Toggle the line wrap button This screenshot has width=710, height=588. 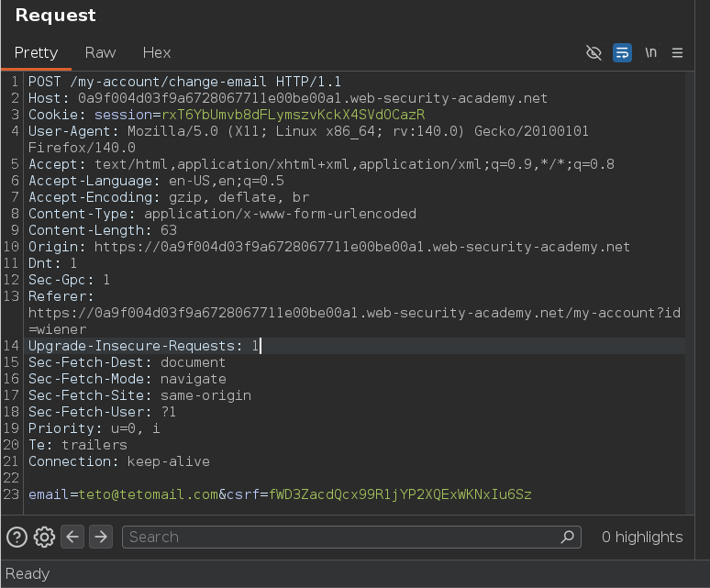click(622, 52)
